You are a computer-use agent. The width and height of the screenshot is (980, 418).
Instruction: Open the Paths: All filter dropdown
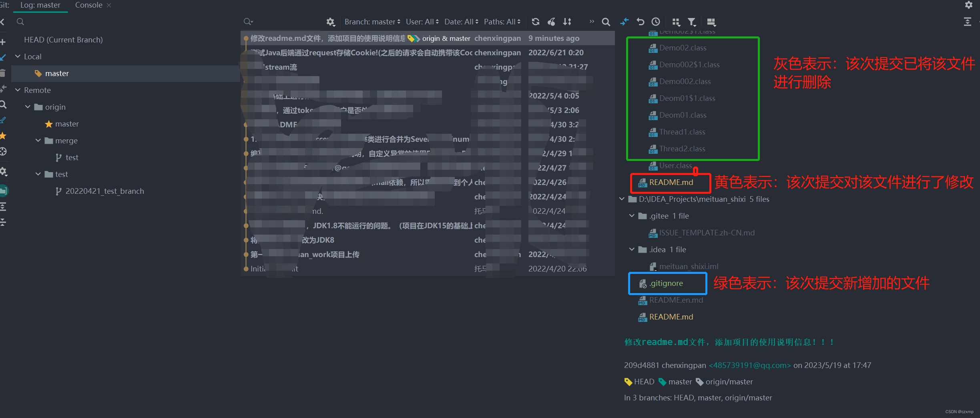click(502, 22)
